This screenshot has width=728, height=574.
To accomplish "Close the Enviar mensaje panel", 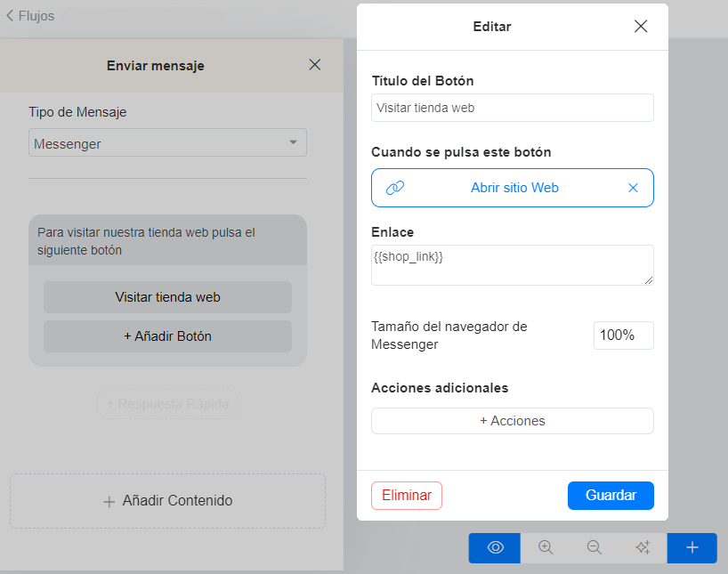I will click(x=315, y=65).
